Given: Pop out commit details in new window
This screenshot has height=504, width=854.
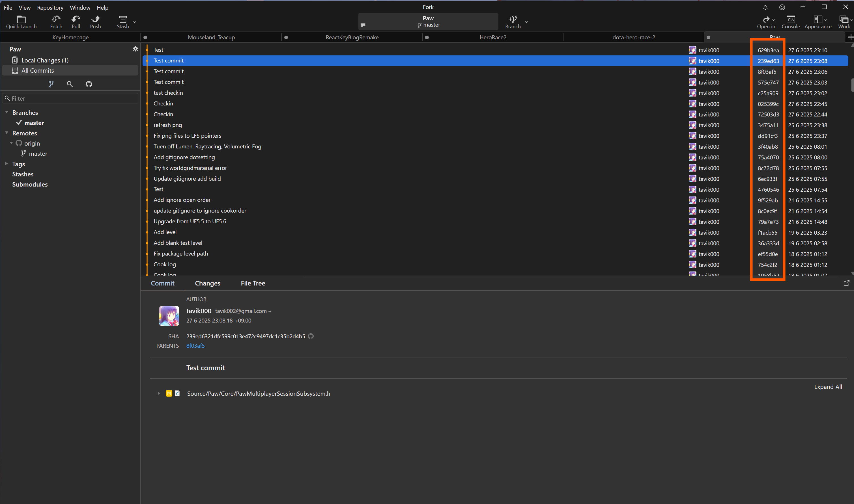Looking at the screenshot, I should (x=846, y=283).
